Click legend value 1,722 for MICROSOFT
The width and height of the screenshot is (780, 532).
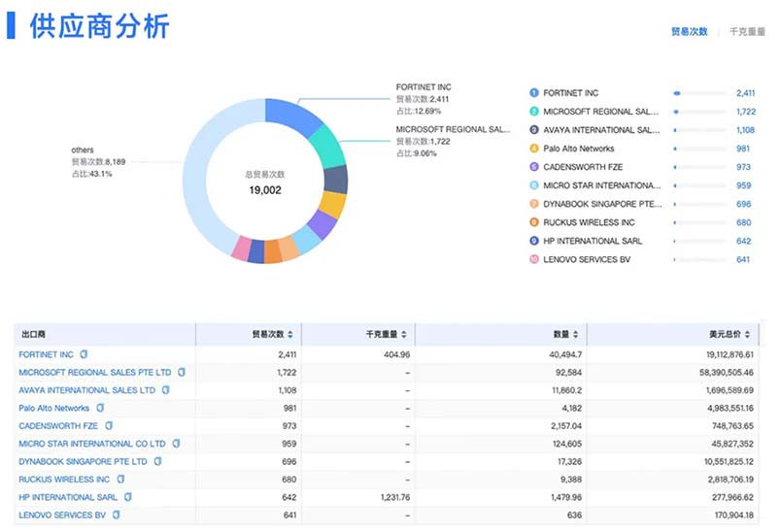click(746, 112)
